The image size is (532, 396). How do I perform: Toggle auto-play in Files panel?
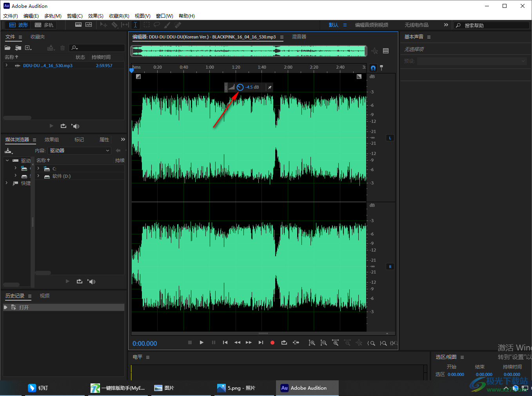click(76, 126)
